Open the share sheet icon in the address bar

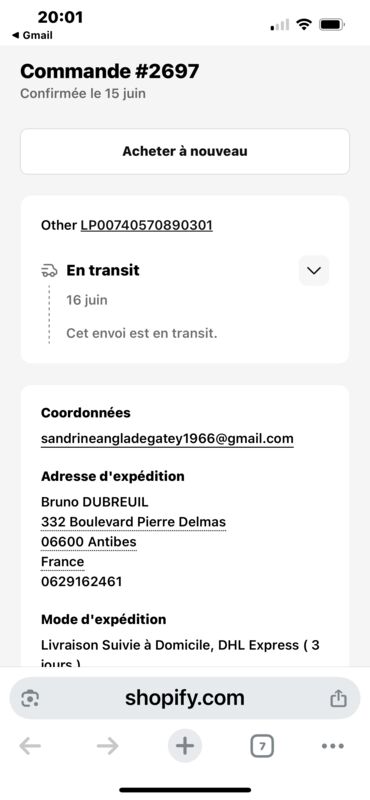point(338,698)
